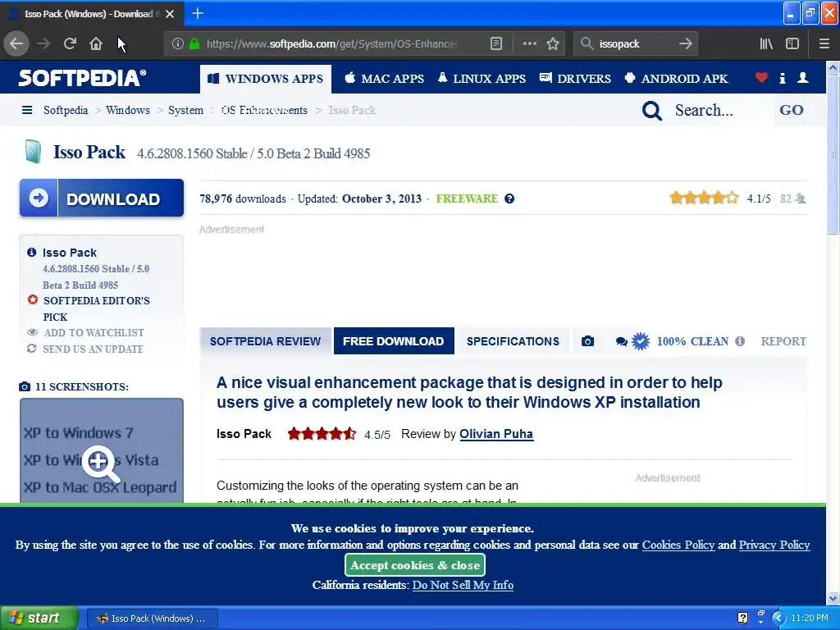Image resolution: width=840 pixels, height=630 pixels.
Task: Click the big blue Download button
Action: (102, 199)
